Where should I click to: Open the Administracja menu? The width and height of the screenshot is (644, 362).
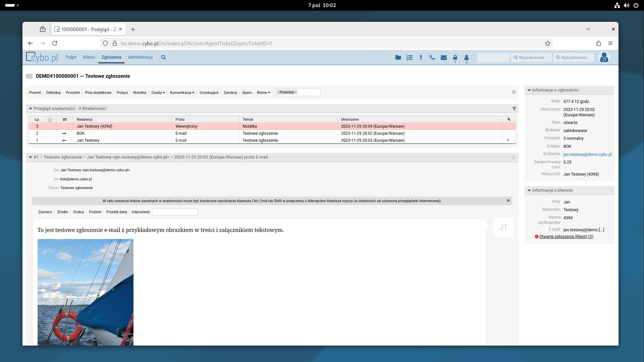140,57
